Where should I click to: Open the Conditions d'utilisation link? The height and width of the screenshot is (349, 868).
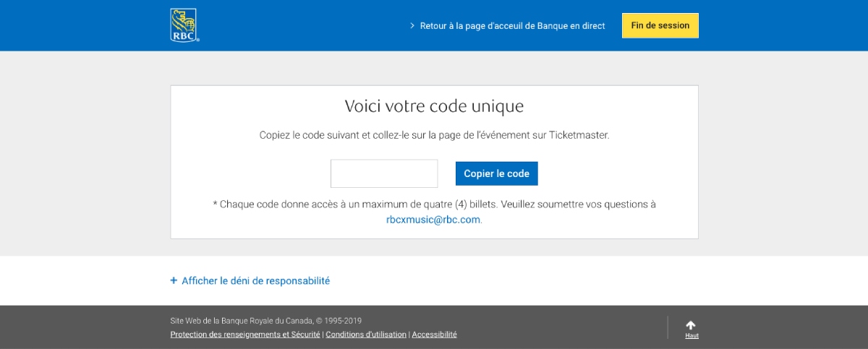(x=366, y=335)
